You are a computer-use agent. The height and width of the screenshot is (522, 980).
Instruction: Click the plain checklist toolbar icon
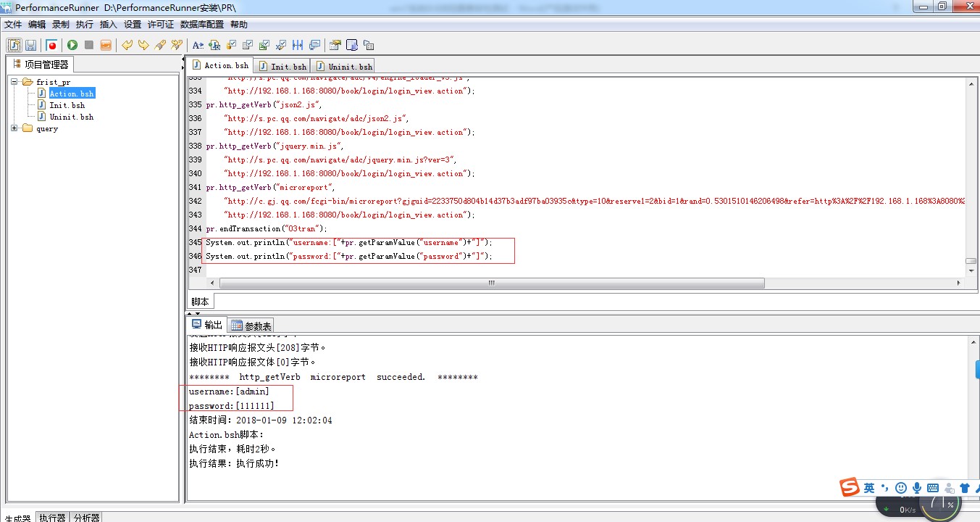[x=248, y=45]
